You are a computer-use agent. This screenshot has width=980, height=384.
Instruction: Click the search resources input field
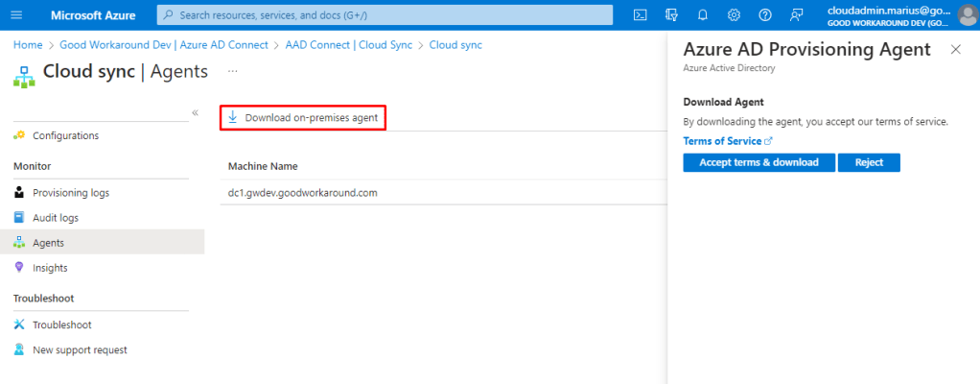coord(384,15)
